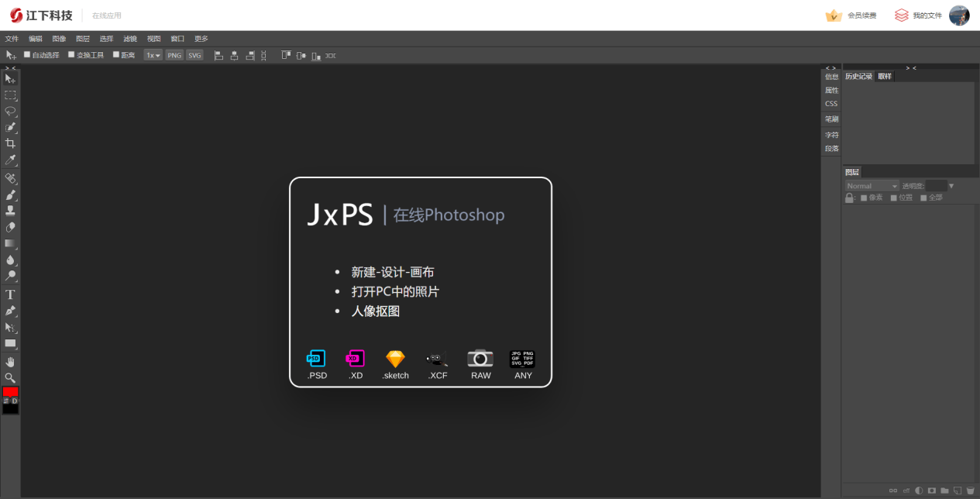The image size is (980, 499).
Task: Select the Clone Stamp tool
Action: coord(10,210)
